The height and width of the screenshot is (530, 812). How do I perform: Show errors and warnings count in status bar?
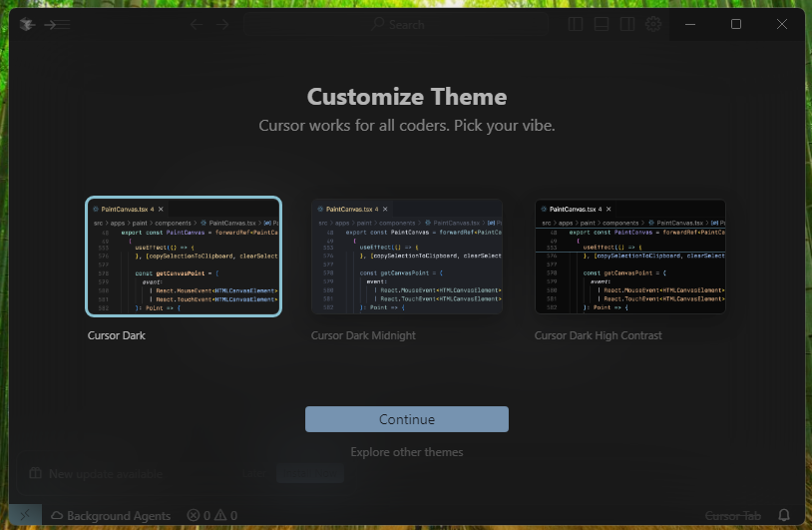tap(211, 515)
